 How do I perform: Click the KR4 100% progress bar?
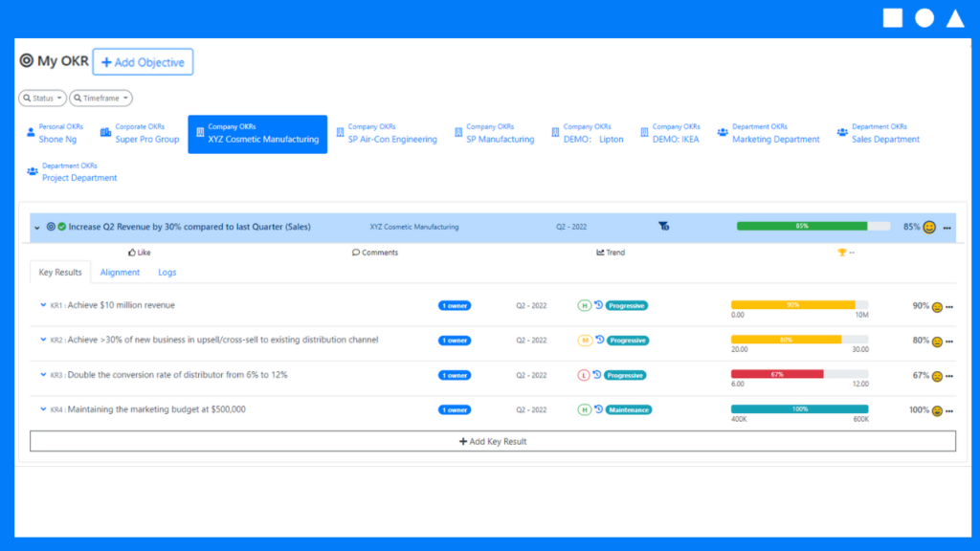point(799,409)
